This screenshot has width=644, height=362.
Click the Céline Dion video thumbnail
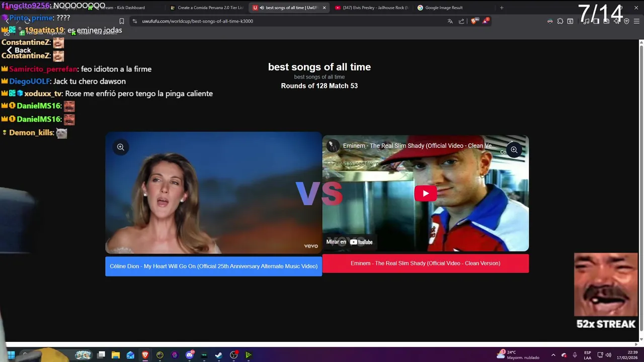[213, 193]
